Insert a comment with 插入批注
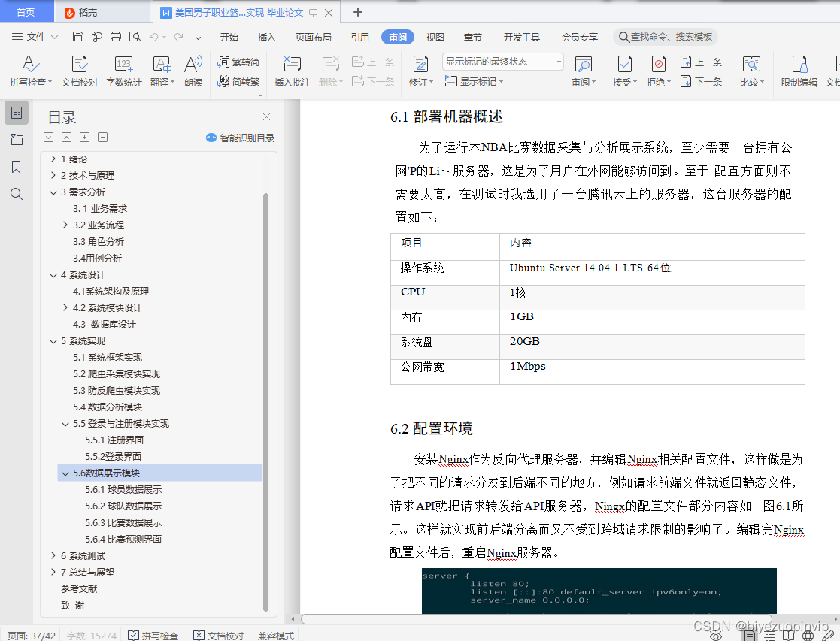This screenshot has width=840, height=641. (292, 71)
